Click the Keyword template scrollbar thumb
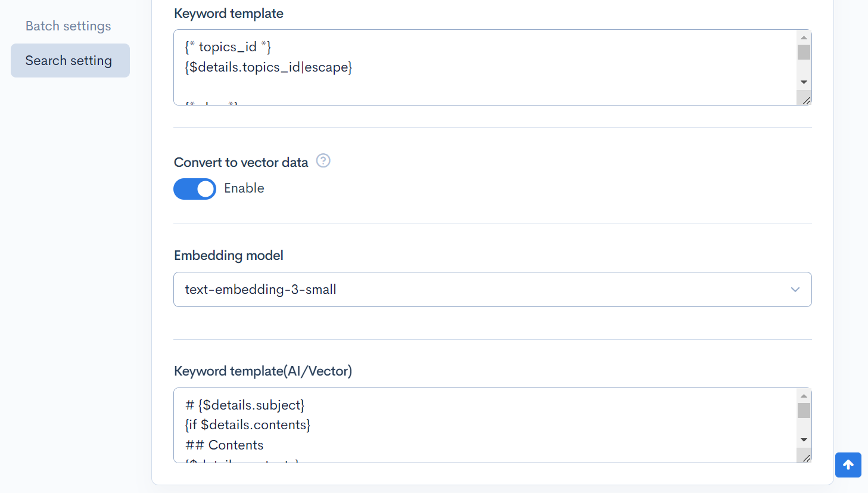 coord(804,52)
